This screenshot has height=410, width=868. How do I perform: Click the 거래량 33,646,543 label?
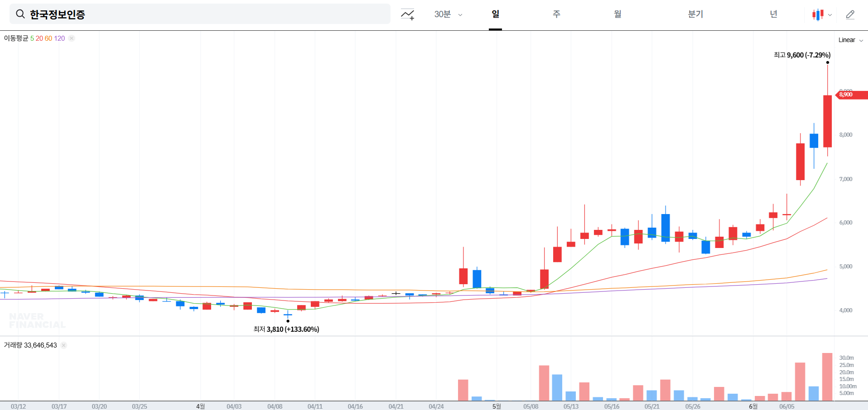pyautogui.click(x=30, y=345)
